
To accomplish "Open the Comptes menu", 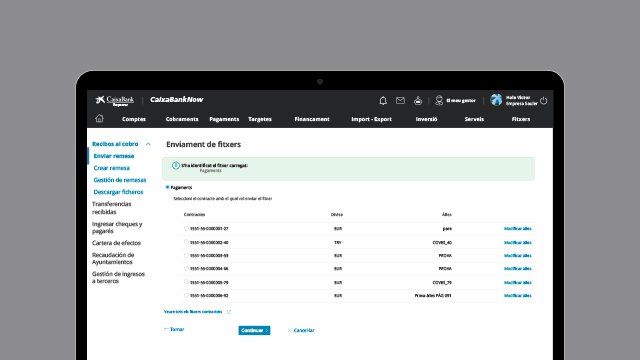I will [134, 119].
